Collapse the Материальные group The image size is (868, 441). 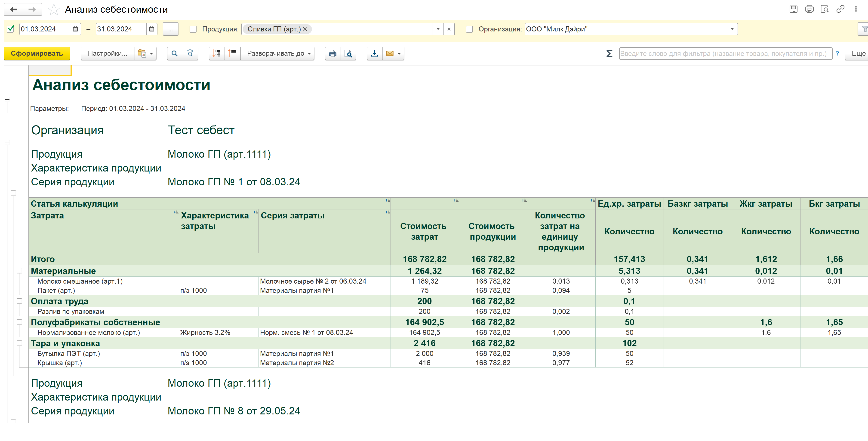click(x=19, y=270)
